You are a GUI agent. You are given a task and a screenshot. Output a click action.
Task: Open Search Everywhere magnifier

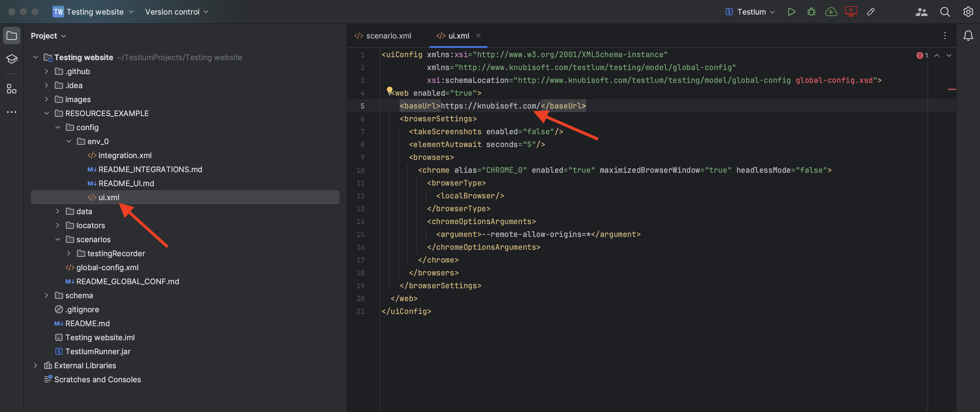click(945, 12)
